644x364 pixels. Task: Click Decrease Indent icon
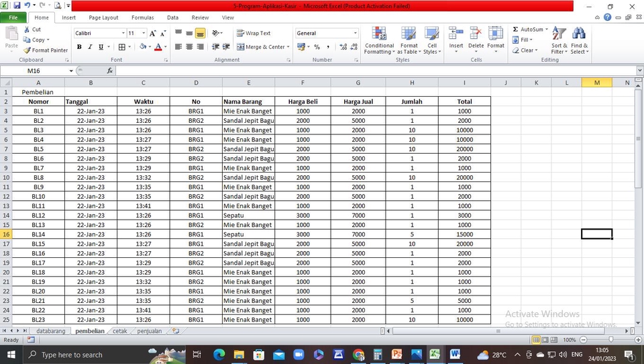[215, 47]
